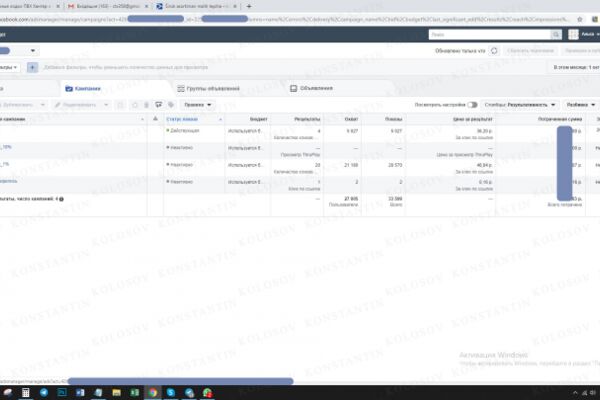Click the add filter plus button
The width and height of the screenshot is (600, 400).
(x=33, y=67)
